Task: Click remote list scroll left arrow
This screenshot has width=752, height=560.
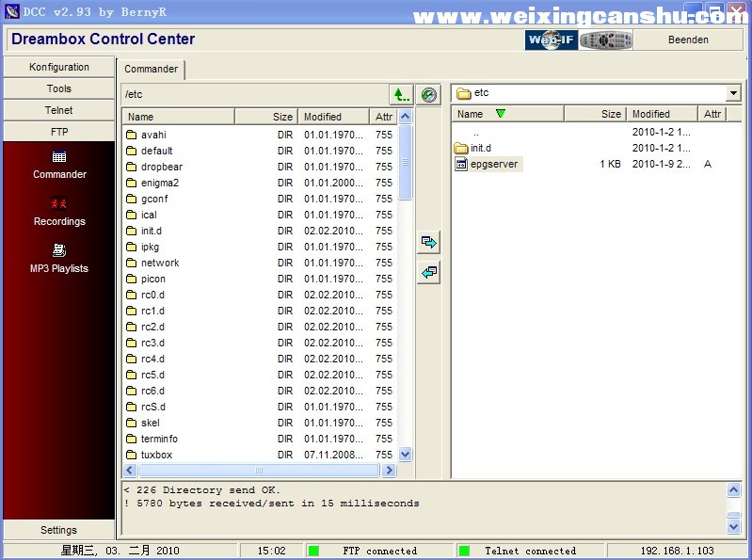Action: tap(130, 471)
